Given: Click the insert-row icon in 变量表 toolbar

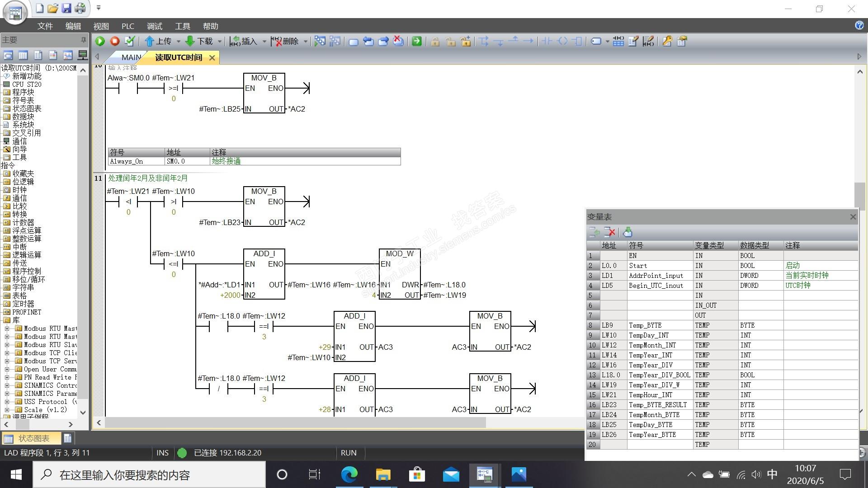Looking at the screenshot, I should click(594, 232).
